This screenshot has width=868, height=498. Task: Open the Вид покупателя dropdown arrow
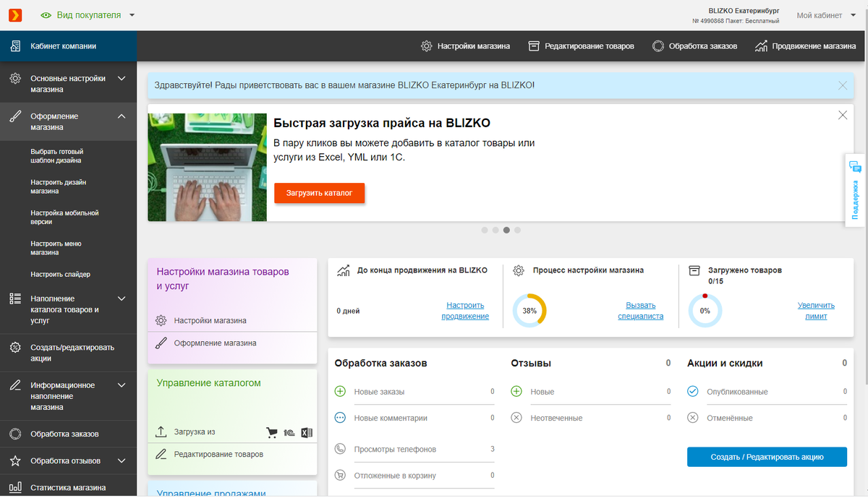click(x=131, y=15)
